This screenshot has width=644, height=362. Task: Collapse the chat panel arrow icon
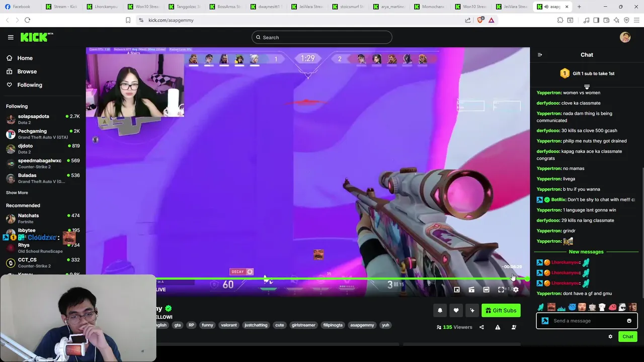pyautogui.click(x=540, y=55)
